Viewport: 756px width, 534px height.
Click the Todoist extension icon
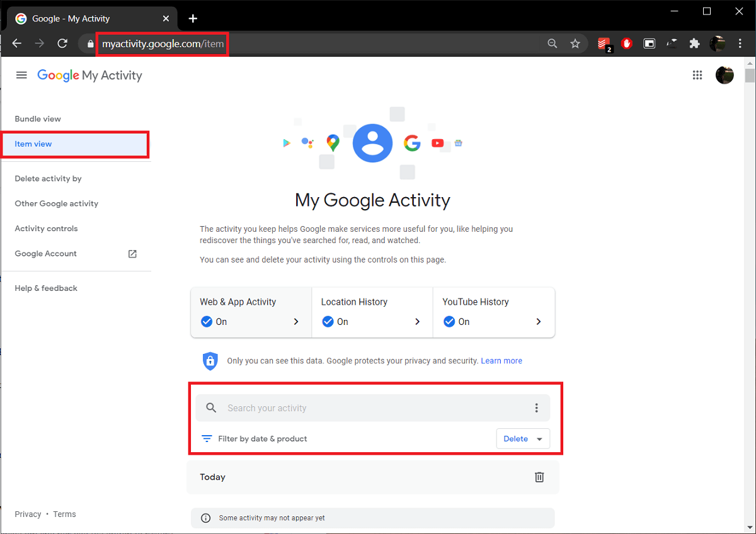604,43
